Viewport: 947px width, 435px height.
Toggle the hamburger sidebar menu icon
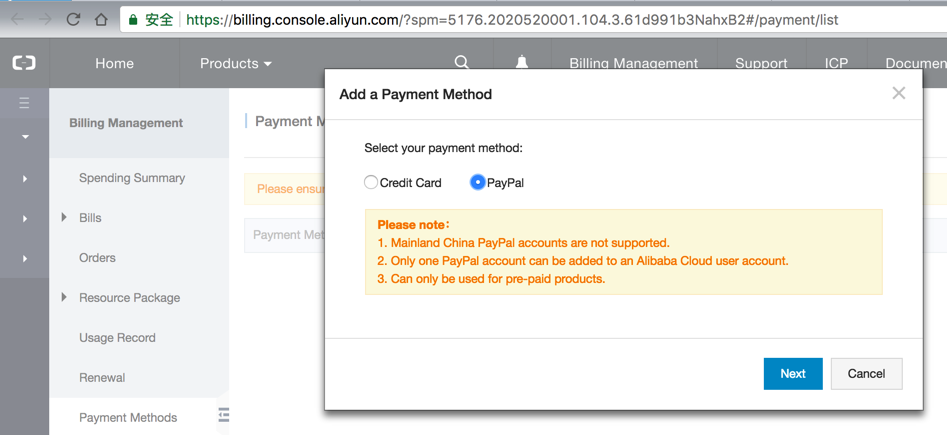pyautogui.click(x=24, y=103)
